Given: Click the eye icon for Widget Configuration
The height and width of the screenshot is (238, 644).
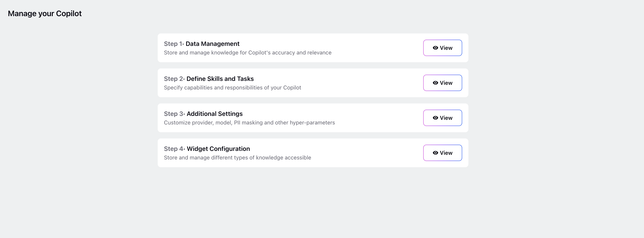Looking at the screenshot, I should [x=435, y=153].
